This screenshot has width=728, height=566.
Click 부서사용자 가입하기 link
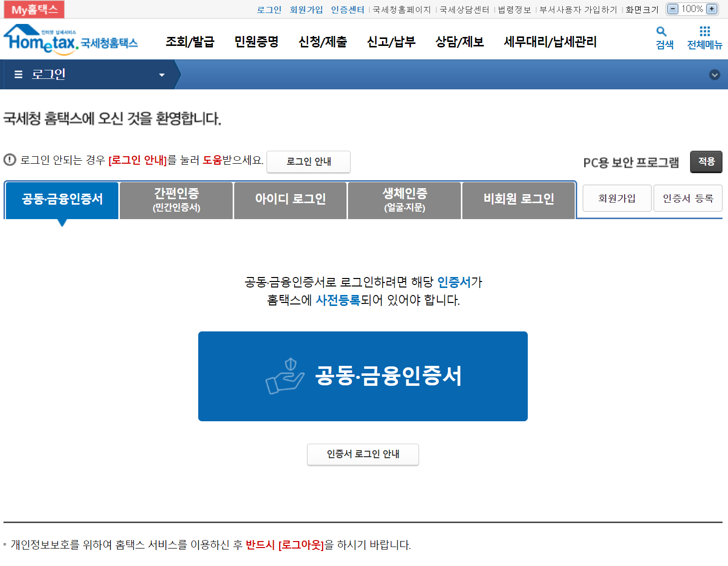click(x=578, y=9)
